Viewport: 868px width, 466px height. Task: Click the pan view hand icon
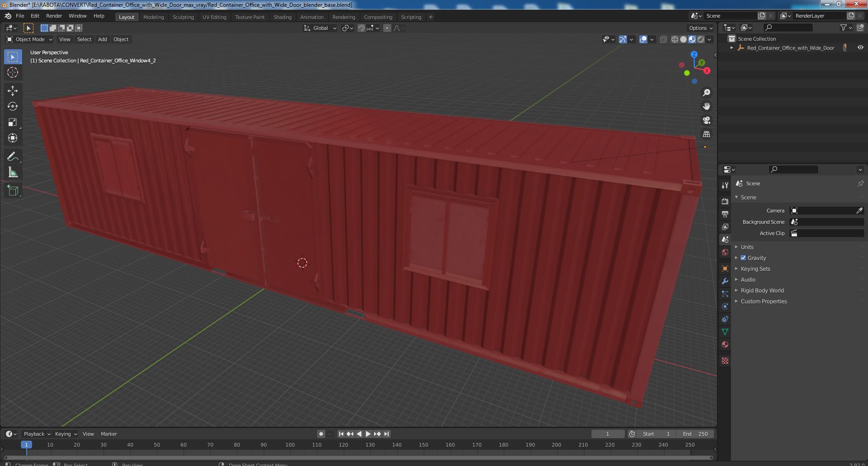(x=706, y=106)
